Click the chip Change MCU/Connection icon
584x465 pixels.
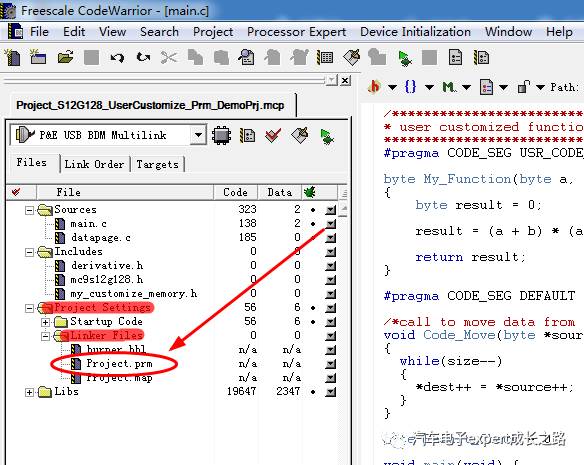[221, 135]
